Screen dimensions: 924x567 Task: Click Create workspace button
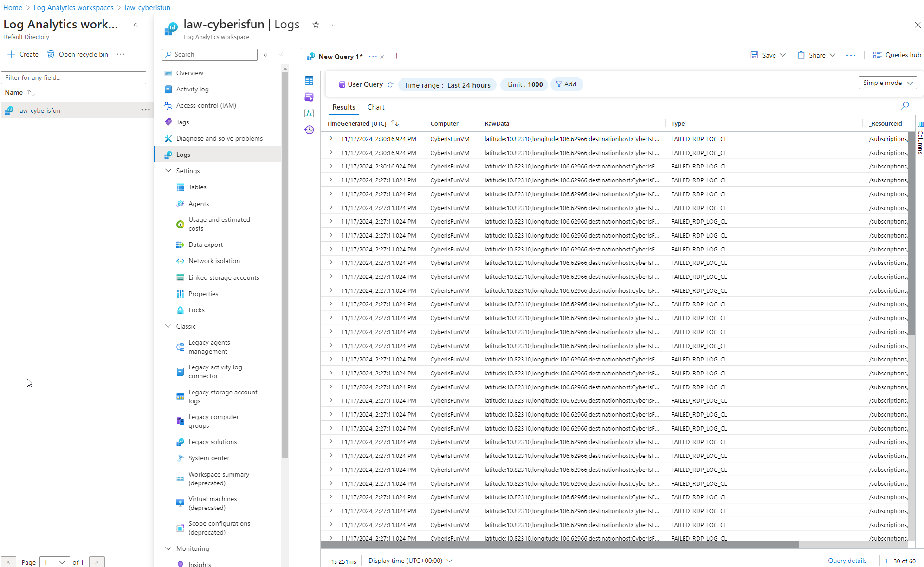[x=23, y=54]
